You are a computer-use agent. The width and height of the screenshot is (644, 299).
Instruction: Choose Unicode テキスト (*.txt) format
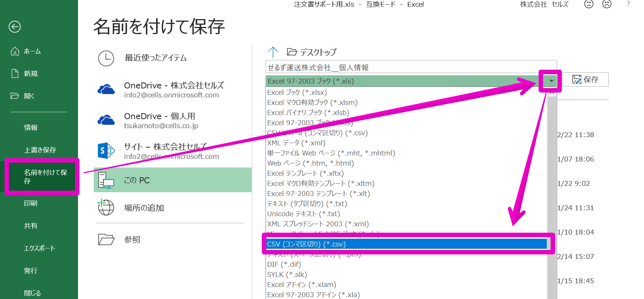coord(303,214)
